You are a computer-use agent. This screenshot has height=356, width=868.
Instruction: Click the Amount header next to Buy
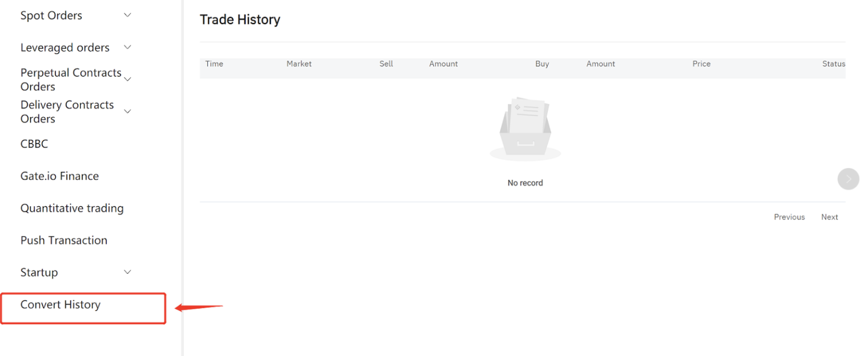pyautogui.click(x=601, y=64)
